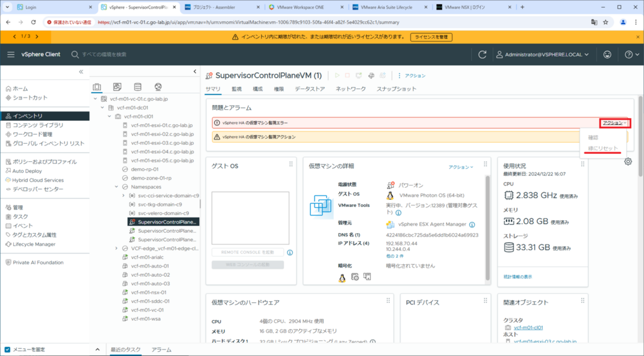Click the Launch Console toolbar icon
The width and height of the screenshot is (644, 356).
coord(359,76)
